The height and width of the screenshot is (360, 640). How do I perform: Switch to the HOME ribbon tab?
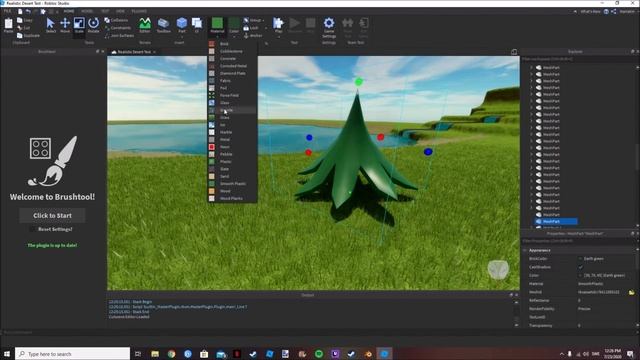(x=69, y=11)
